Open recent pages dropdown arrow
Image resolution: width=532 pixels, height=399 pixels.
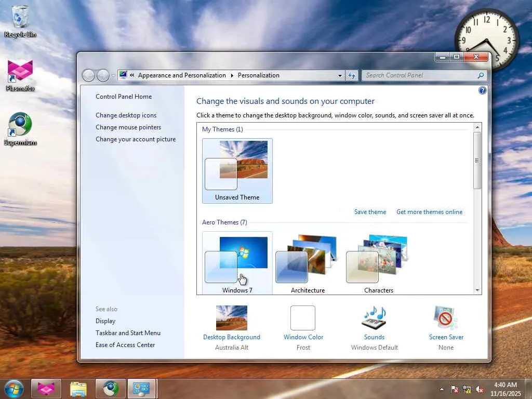point(113,76)
